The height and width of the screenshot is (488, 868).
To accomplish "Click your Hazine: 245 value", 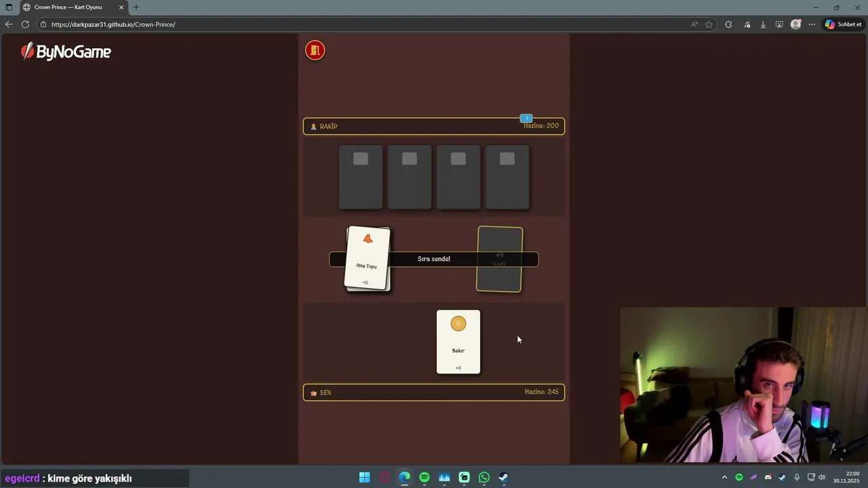I will (x=541, y=392).
